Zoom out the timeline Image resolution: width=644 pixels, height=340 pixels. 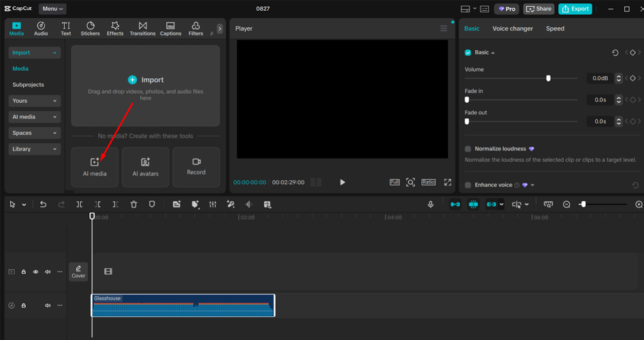click(567, 204)
